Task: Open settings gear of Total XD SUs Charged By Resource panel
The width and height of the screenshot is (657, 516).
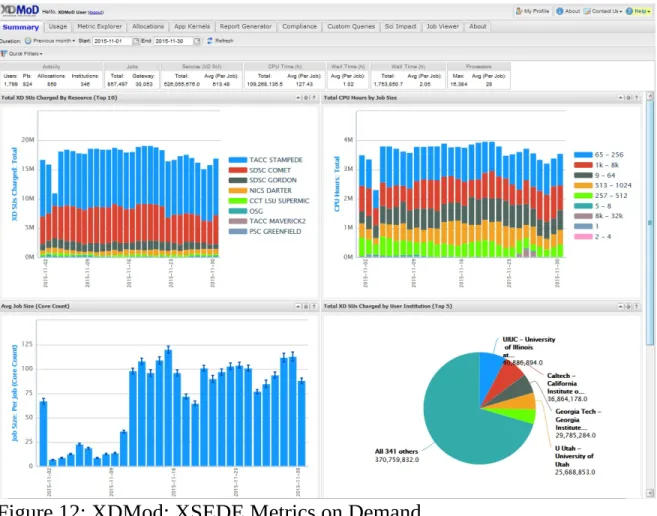Action: click(306, 98)
